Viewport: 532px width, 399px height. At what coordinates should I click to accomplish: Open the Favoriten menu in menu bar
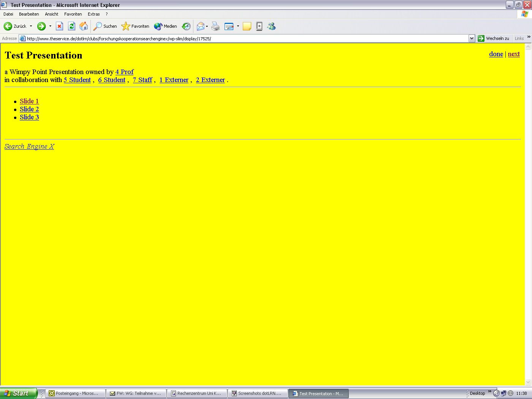(73, 14)
